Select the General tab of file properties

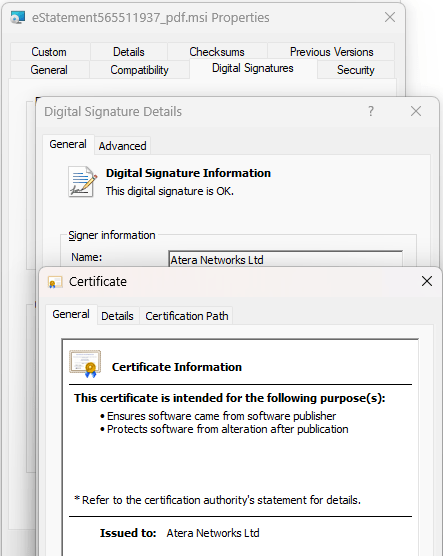click(49, 70)
